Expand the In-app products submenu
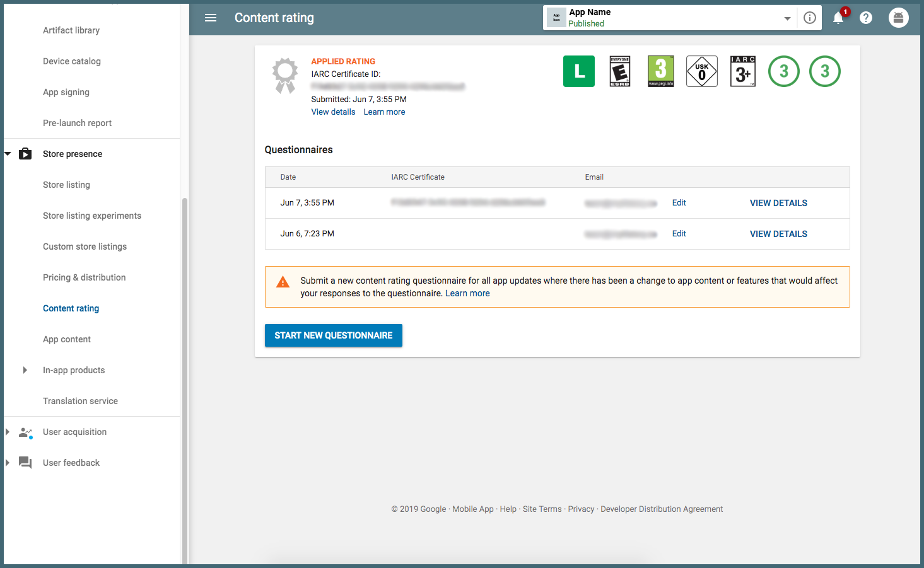The width and height of the screenshot is (924, 568). 25,370
